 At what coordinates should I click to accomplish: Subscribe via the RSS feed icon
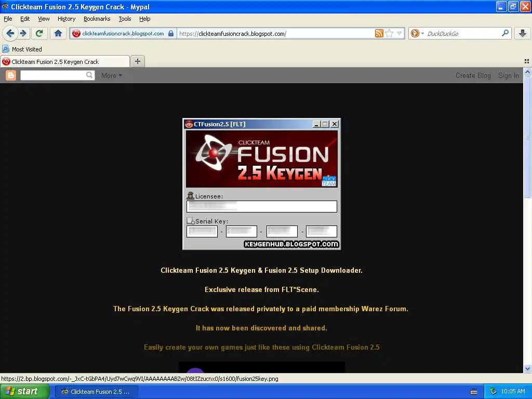379,33
